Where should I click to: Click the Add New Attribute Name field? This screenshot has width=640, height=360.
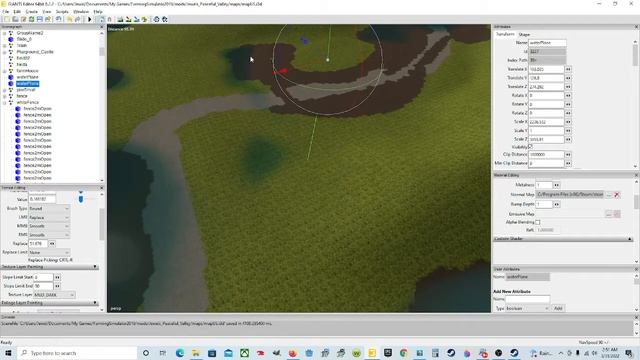(527, 300)
